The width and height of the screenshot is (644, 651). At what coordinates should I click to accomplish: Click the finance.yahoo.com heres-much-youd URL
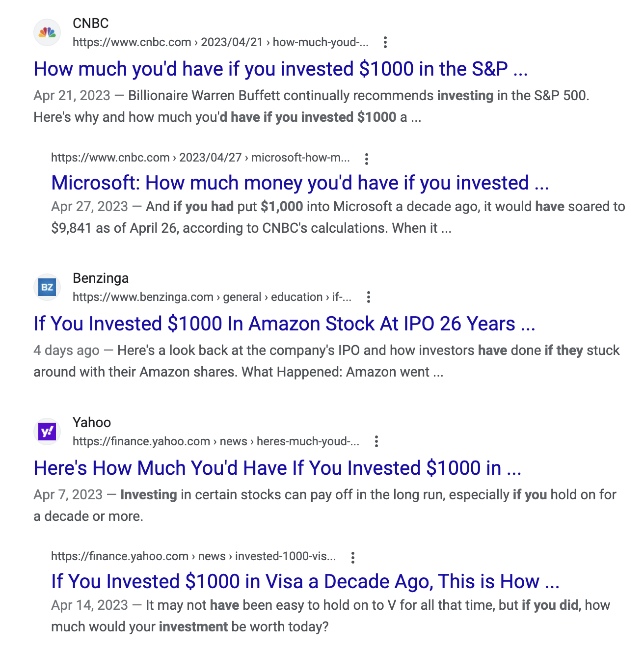tap(215, 441)
